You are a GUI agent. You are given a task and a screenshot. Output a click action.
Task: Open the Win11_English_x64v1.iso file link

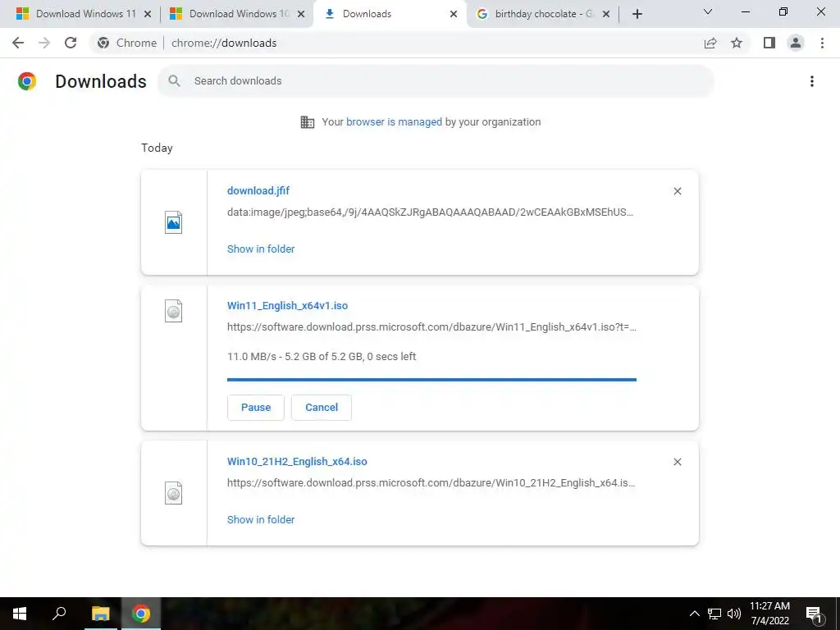coord(287,305)
